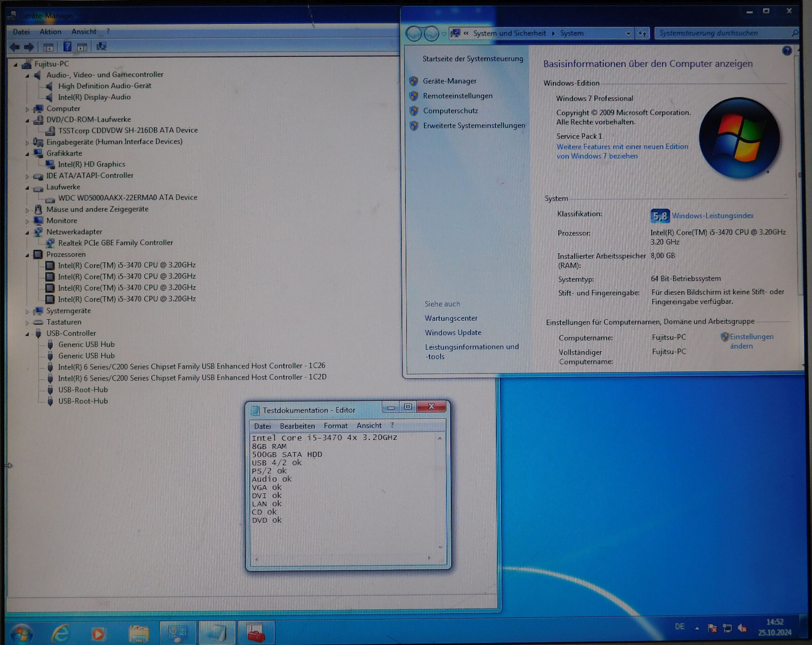Screen dimensions: 812x645
Task: Select Intel(R) Display-Audio device
Action: point(94,97)
